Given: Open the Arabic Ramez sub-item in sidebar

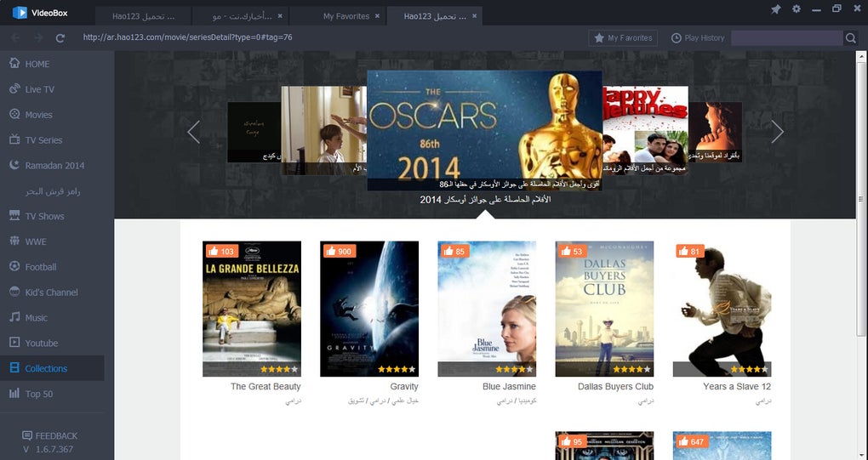Looking at the screenshot, I should click(53, 190).
